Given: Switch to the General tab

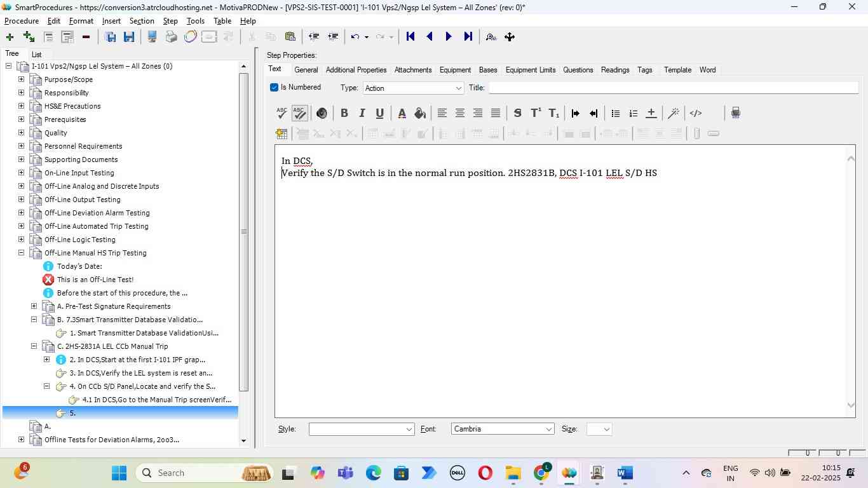Looking at the screenshot, I should 306,70.
